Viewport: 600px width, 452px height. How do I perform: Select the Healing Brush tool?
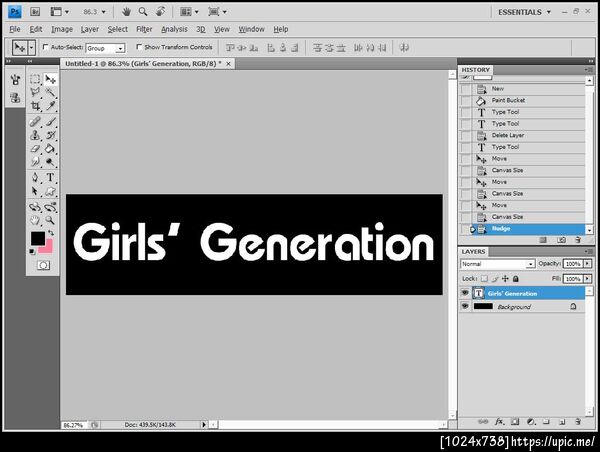[35, 122]
